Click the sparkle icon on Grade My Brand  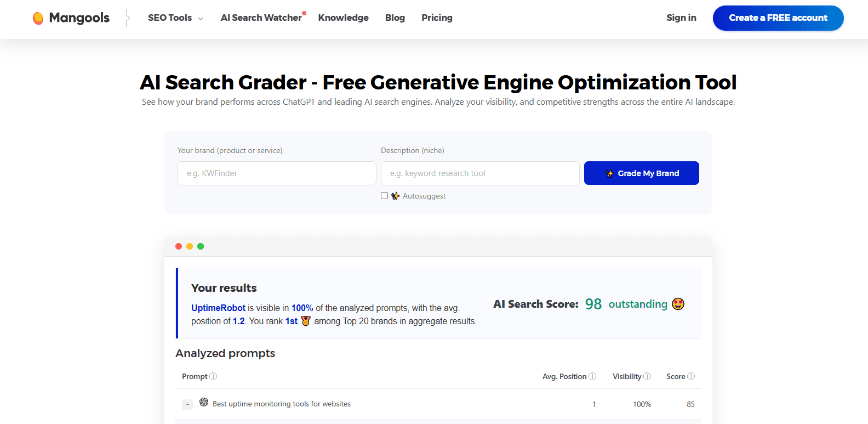(x=609, y=173)
